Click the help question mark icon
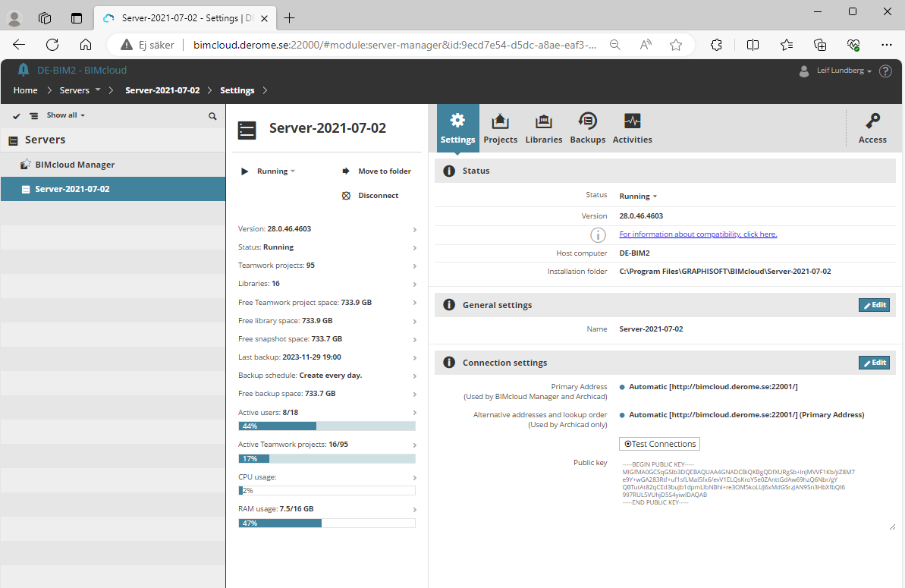Viewport: 905px width, 588px height. pyautogui.click(x=885, y=71)
